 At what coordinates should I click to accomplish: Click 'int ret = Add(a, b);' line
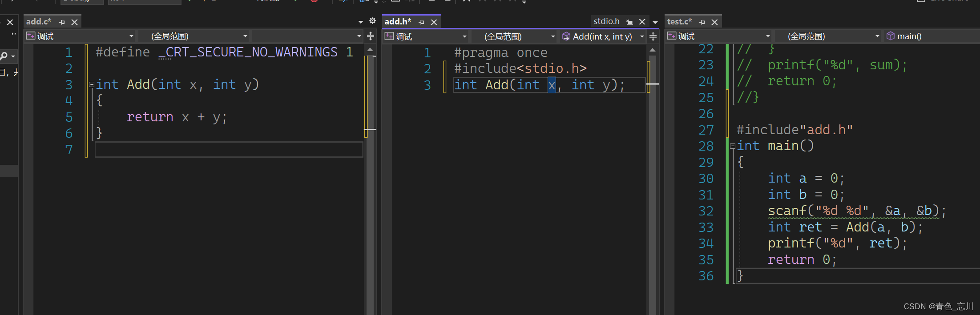(x=845, y=227)
